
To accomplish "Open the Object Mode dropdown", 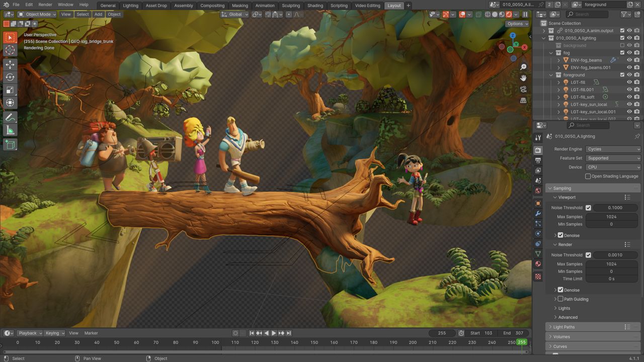I will [37, 14].
